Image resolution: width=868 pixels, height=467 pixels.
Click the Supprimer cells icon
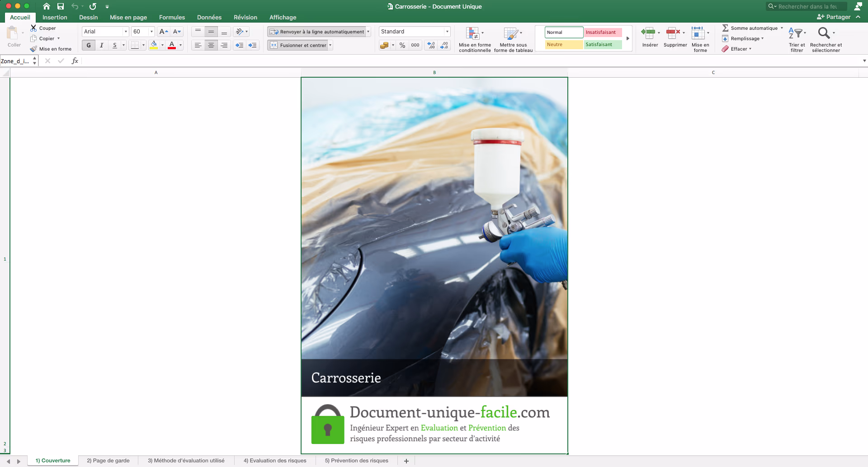[673, 33]
